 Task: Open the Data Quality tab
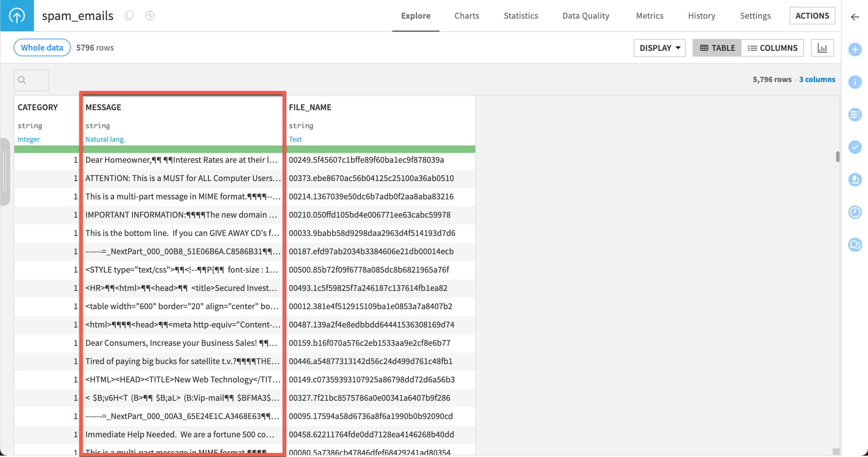[x=586, y=16]
